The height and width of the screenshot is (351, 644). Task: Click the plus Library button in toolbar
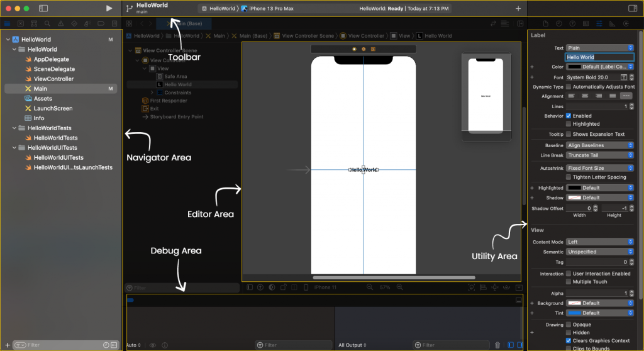point(518,8)
